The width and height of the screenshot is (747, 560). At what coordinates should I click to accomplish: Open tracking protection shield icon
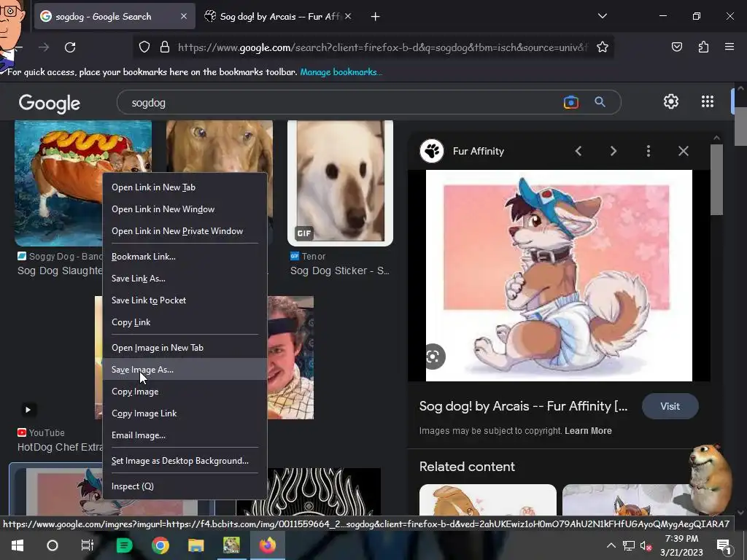point(144,47)
